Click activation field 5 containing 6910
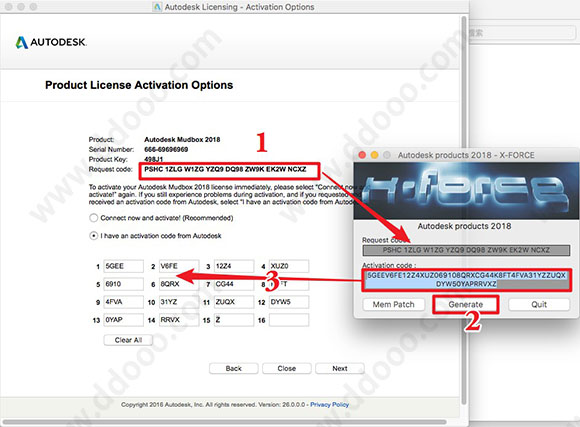 tap(123, 284)
